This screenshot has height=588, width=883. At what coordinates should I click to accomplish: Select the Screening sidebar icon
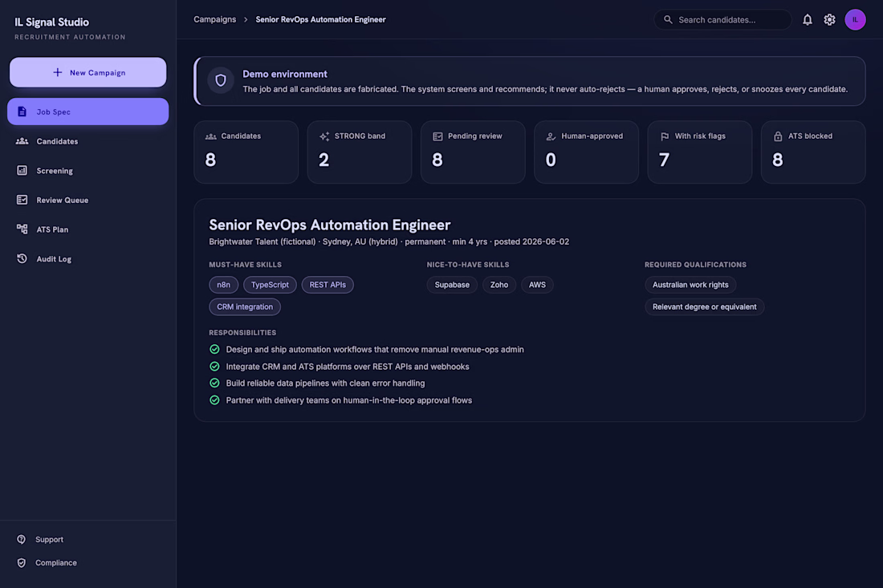(x=22, y=171)
